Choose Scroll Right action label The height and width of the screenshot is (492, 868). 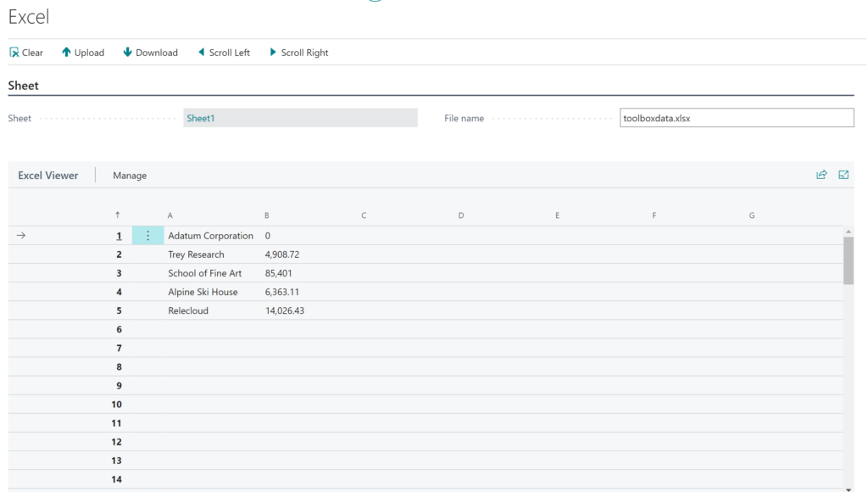tap(304, 53)
